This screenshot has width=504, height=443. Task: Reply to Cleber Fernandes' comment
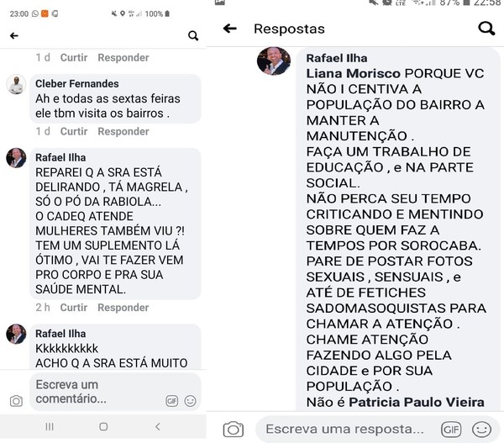pos(123,131)
